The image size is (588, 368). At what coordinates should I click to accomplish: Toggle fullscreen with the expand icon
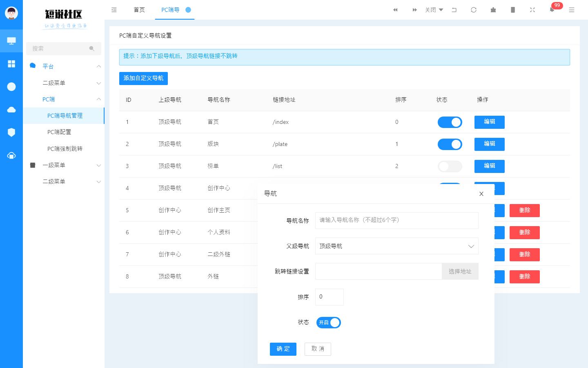tap(532, 10)
